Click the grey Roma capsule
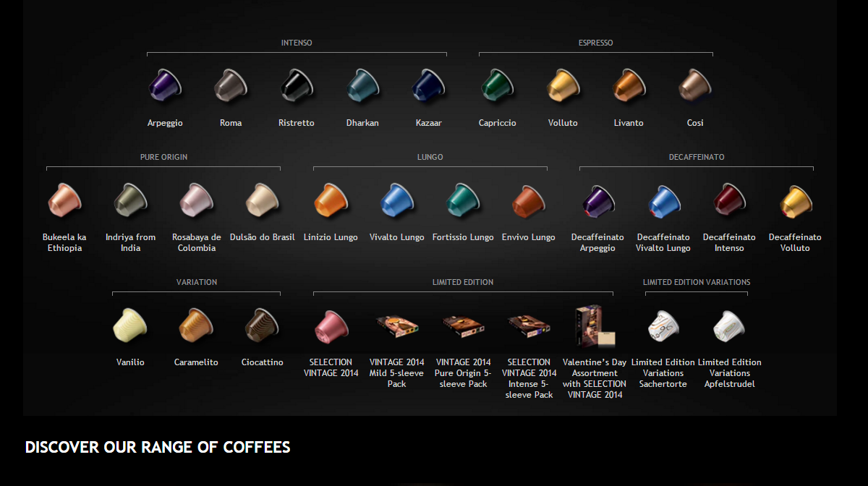868x486 pixels. 231,85
